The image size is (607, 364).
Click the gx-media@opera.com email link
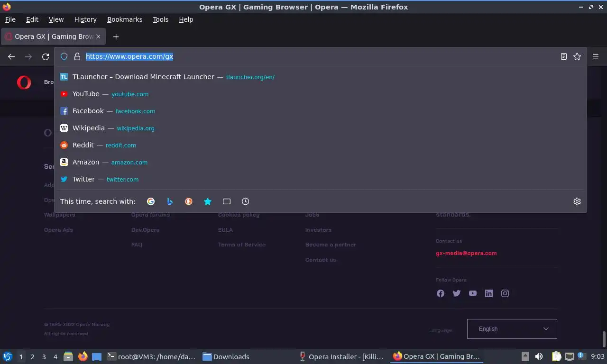point(466,253)
